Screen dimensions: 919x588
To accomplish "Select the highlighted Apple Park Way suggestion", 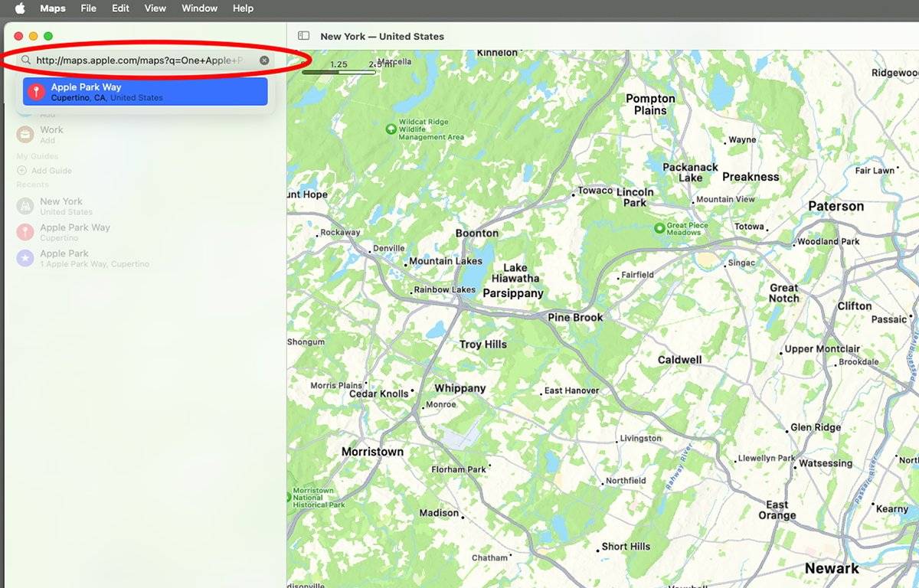I will tap(146, 91).
